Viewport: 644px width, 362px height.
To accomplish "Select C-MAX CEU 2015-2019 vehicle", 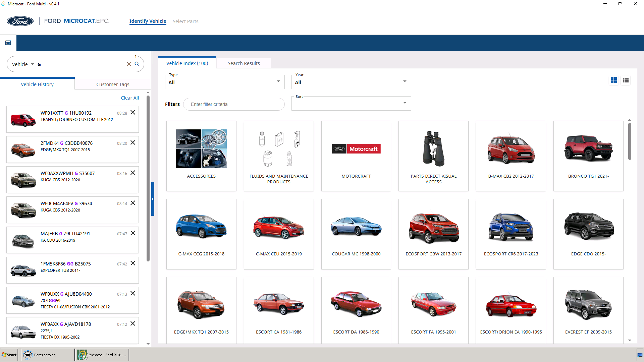I will [x=279, y=234].
